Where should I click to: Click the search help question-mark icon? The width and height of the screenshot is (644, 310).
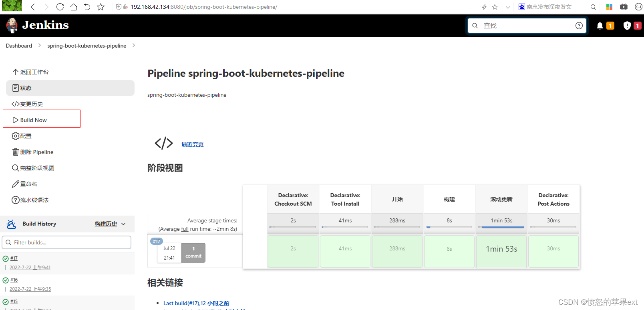579,26
